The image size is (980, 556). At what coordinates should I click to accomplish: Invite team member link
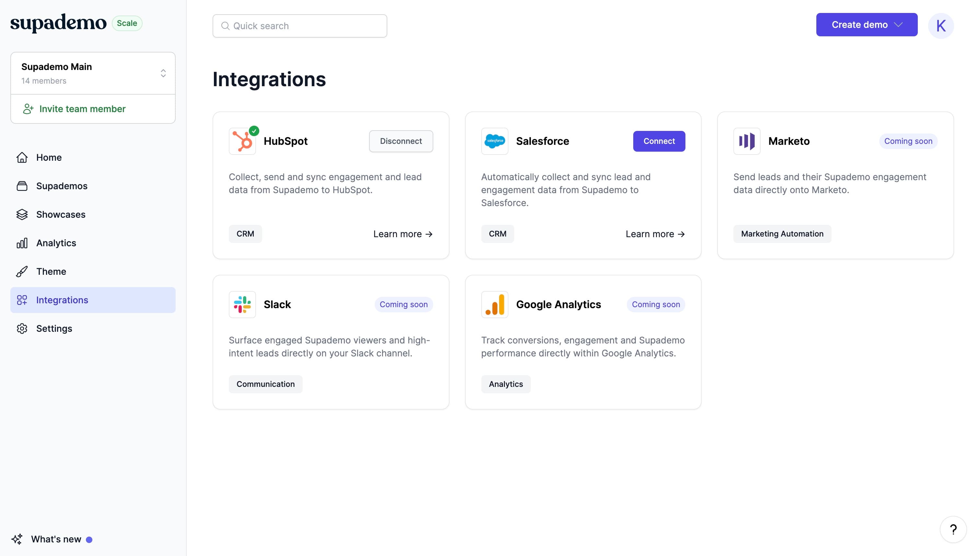click(83, 109)
